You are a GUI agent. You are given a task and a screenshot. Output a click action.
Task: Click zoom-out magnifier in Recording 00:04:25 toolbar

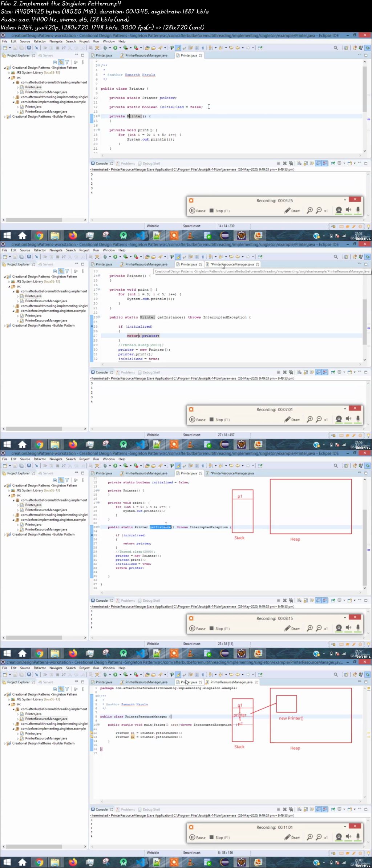coord(319,211)
